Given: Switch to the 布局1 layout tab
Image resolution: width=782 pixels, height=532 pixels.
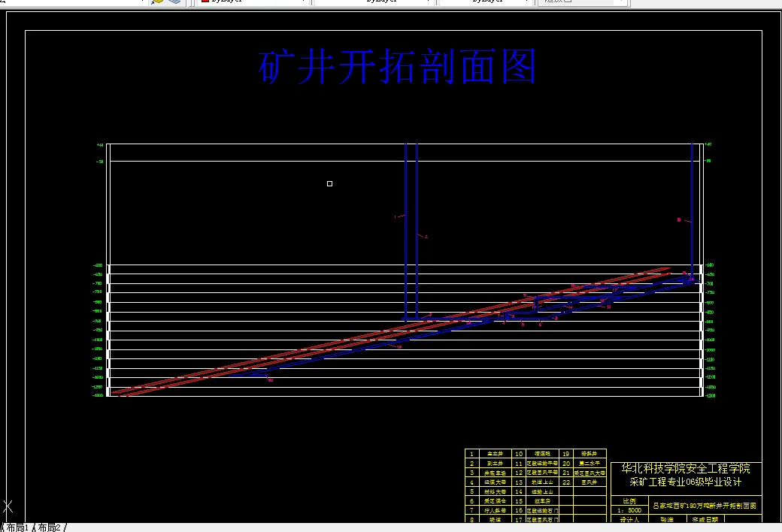Looking at the screenshot, I should tap(18, 527).
